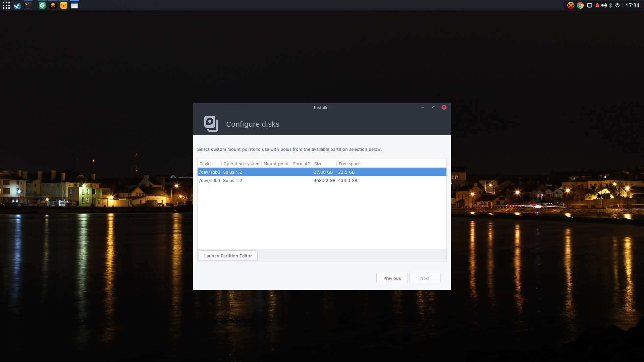Image resolution: width=644 pixels, height=362 pixels.
Task: Open the power session menu
Action: pos(618,5)
